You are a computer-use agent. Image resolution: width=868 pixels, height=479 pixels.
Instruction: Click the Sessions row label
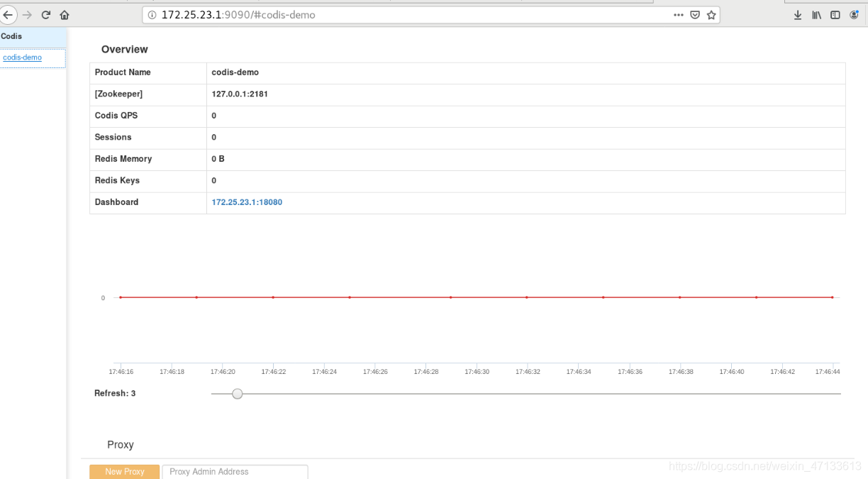coord(113,137)
